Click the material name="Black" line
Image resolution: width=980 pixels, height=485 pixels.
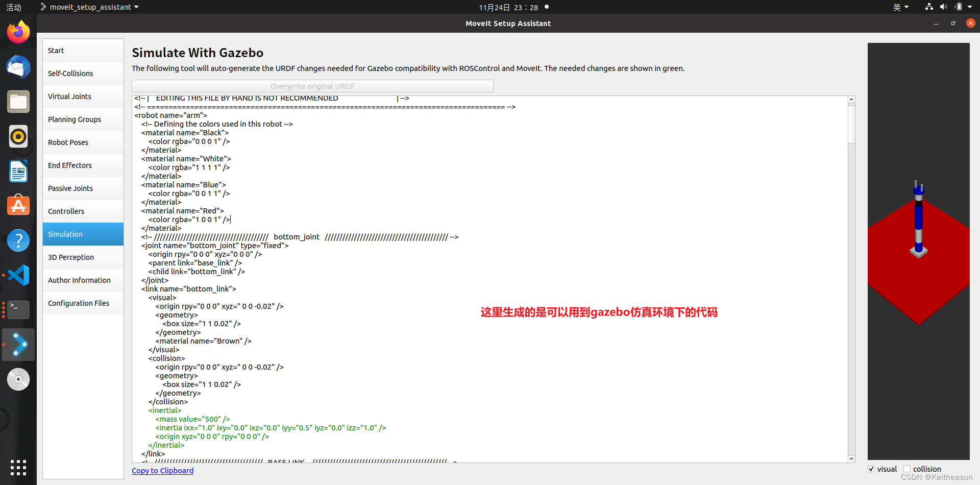tap(185, 133)
